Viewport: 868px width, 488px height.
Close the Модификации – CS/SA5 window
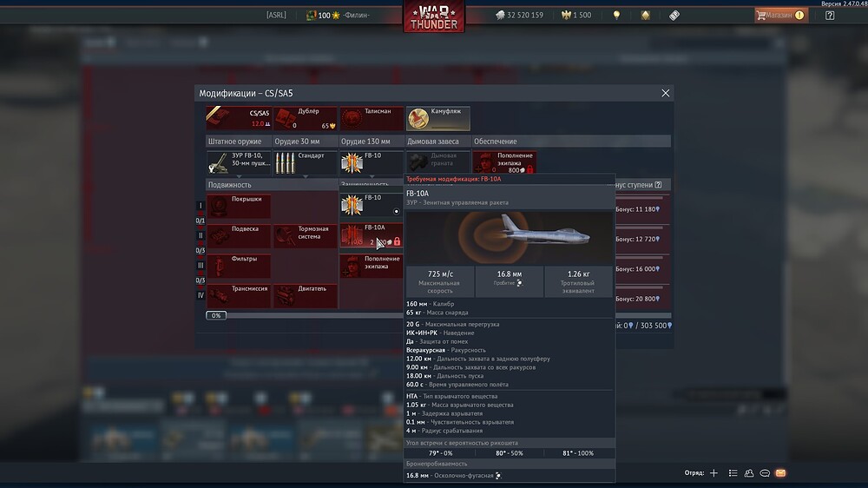pyautogui.click(x=666, y=93)
